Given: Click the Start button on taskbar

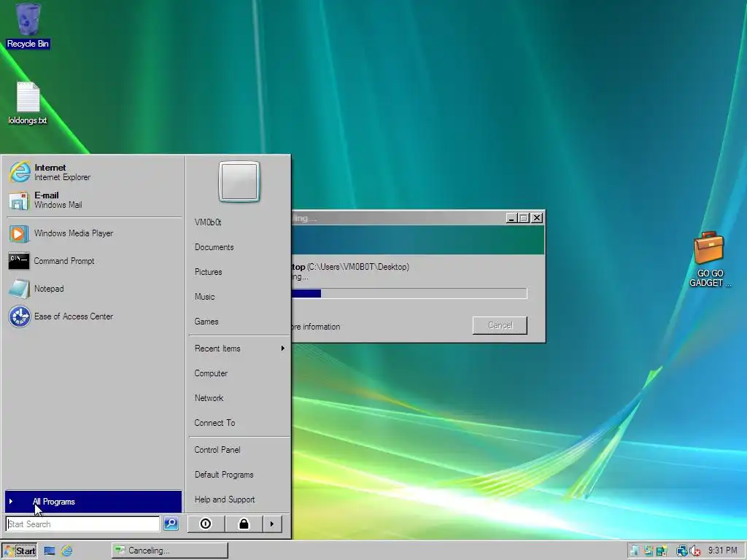Looking at the screenshot, I should tap(20, 551).
